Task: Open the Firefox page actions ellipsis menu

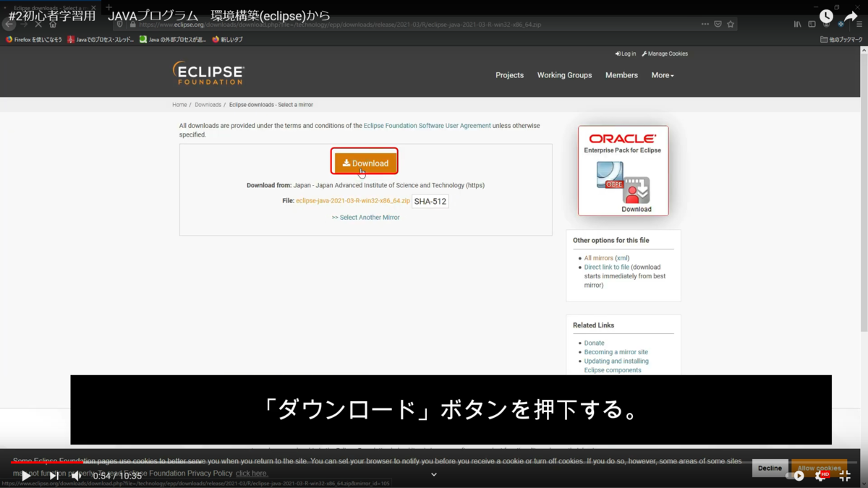Action: point(705,24)
